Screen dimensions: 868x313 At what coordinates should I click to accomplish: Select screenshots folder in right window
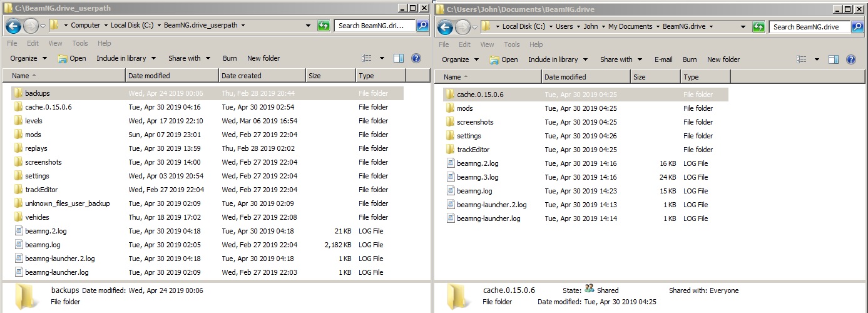click(x=475, y=122)
